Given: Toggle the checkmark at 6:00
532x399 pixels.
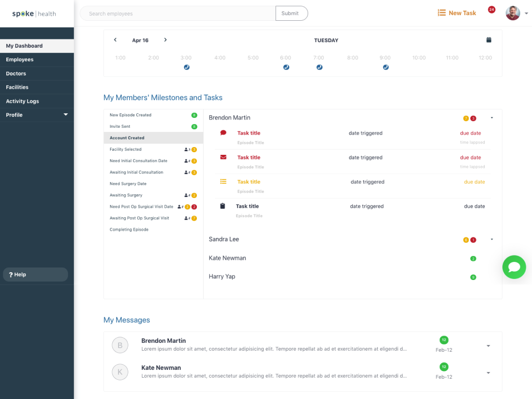Looking at the screenshot, I should (286, 67).
